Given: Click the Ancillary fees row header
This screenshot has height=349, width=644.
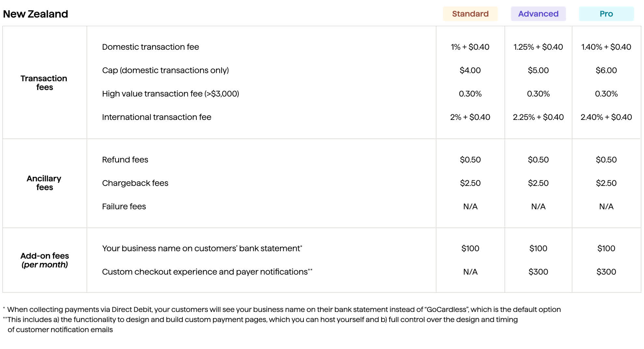Looking at the screenshot, I should point(44,183).
